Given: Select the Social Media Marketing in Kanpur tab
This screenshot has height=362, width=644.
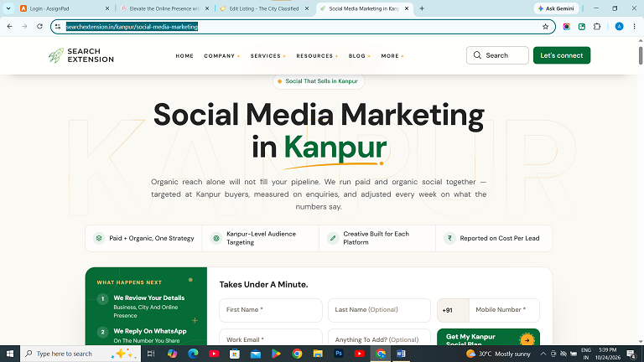Looking at the screenshot, I should point(364,8).
